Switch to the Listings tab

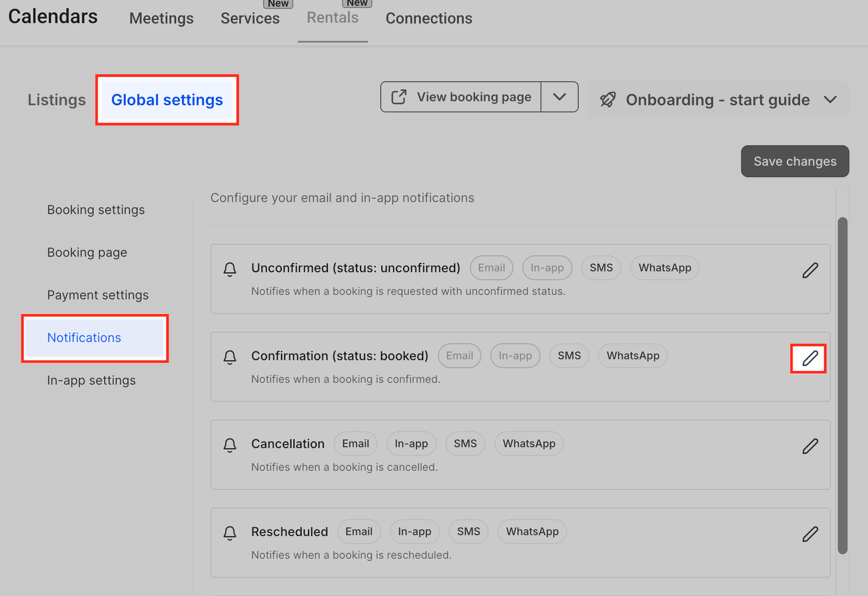[x=57, y=100]
